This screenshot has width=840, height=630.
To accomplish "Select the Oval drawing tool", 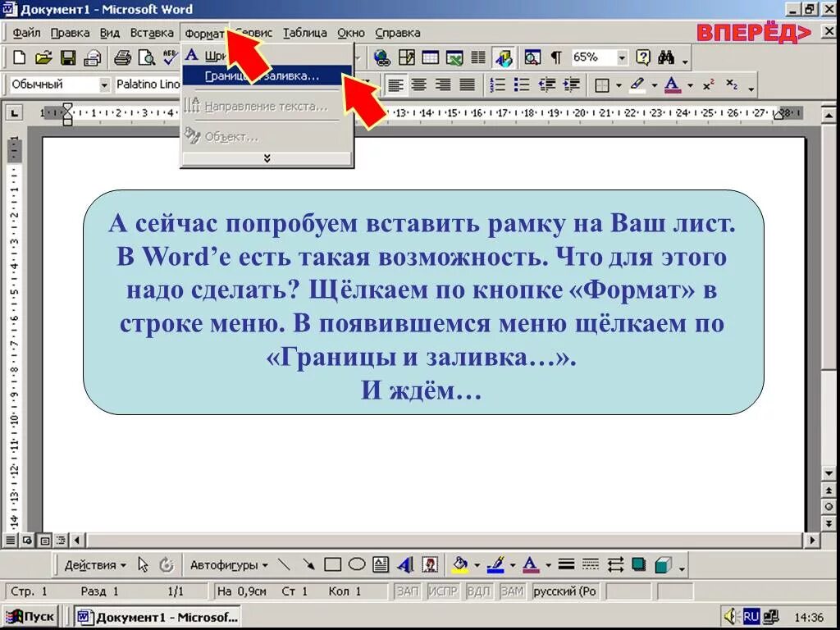I will pyautogui.click(x=356, y=564).
